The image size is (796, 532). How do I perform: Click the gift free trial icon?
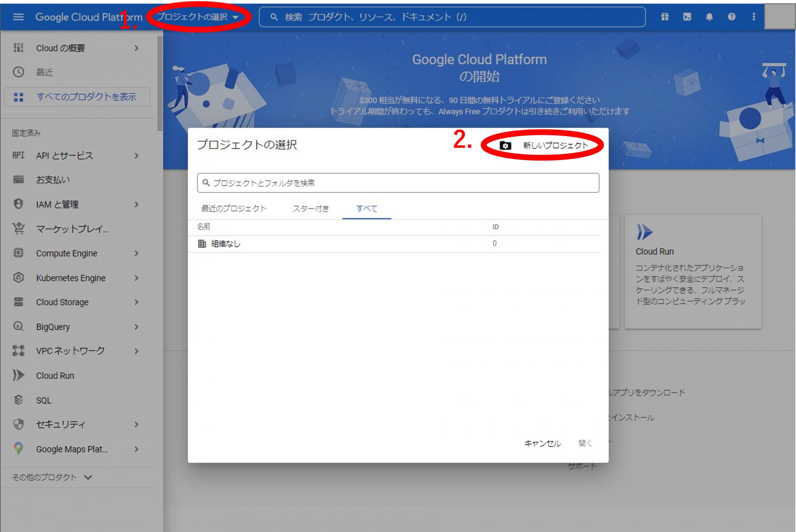pos(665,16)
